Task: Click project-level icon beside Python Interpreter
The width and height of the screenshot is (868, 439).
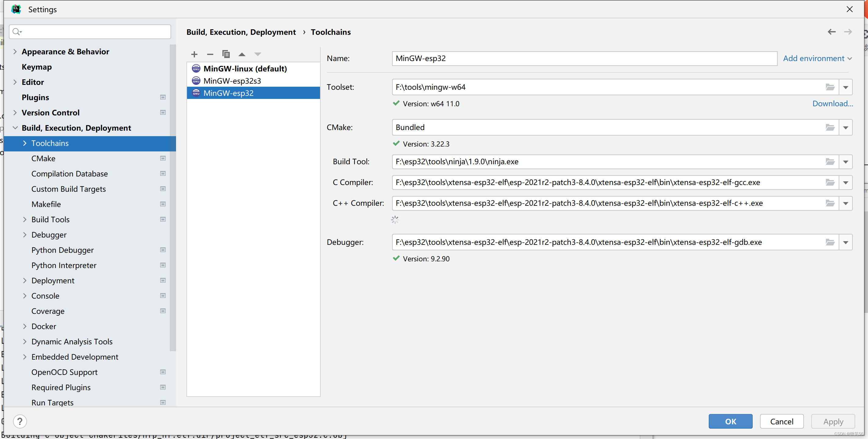Action: (x=163, y=265)
